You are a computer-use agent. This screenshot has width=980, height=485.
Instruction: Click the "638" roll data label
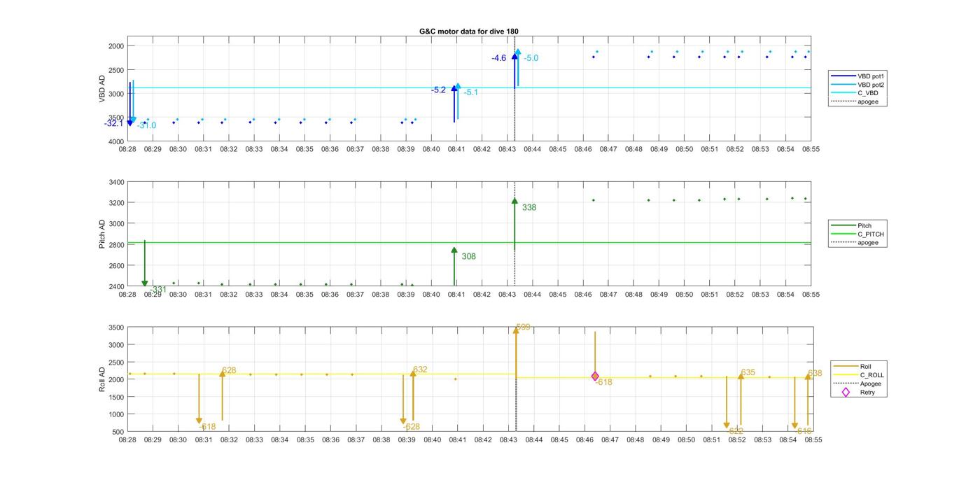[815, 373]
